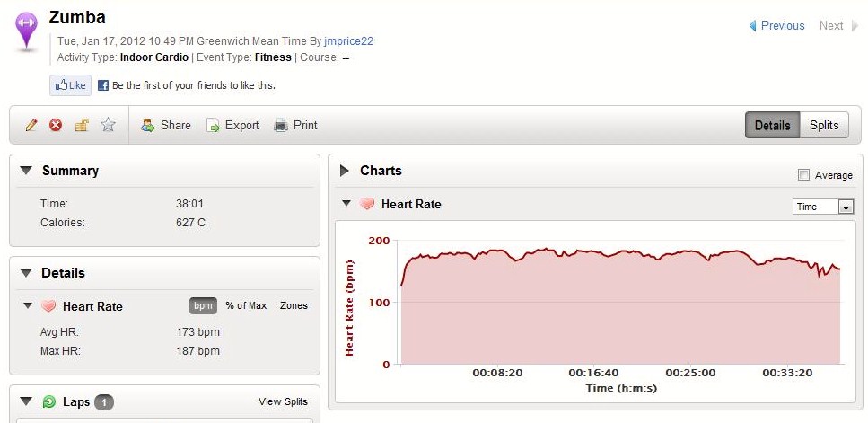Select the Details tab
Viewport: 868px width, 423px height.
pyautogui.click(x=772, y=126)
